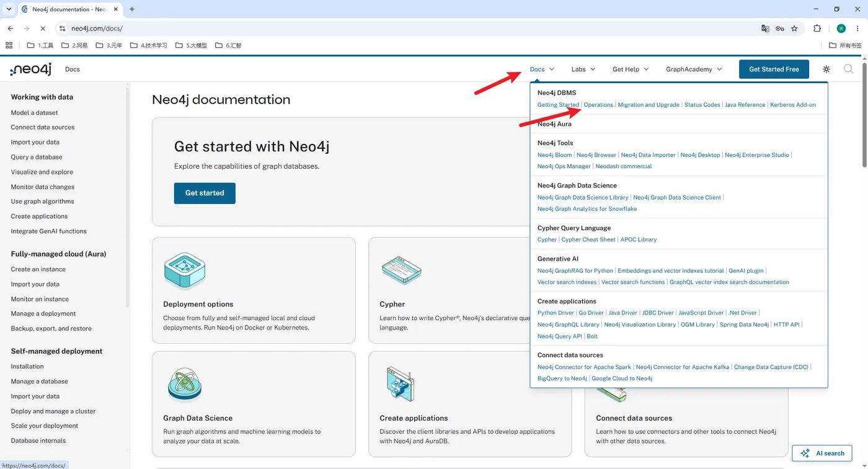Screen dimensions: 868x469
Task: Select Neo4j Aura menu entry
Action: tap(554, 124)
